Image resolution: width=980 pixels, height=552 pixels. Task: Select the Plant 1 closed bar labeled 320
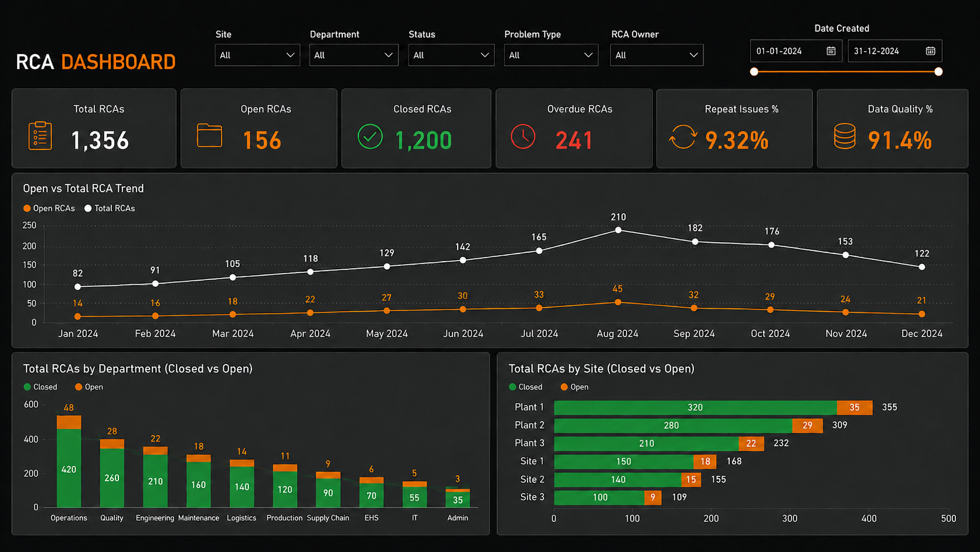click(695, 408)
